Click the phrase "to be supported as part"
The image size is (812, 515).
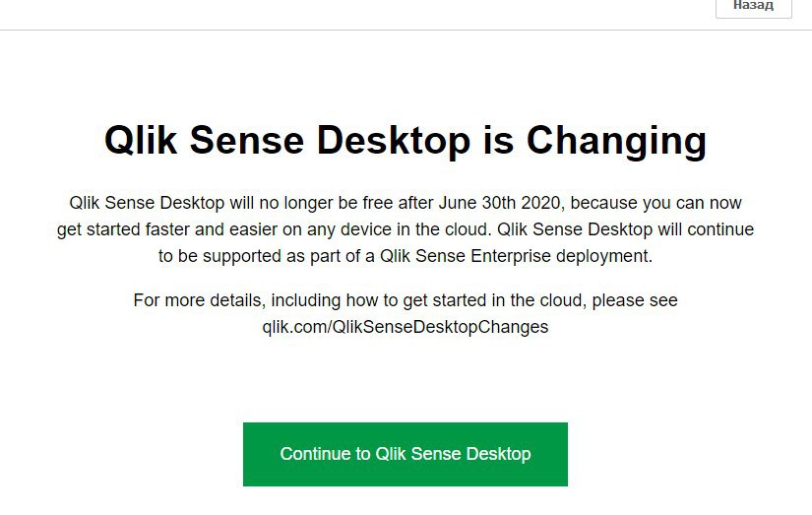pyautogui.click(x=246, y=256)
